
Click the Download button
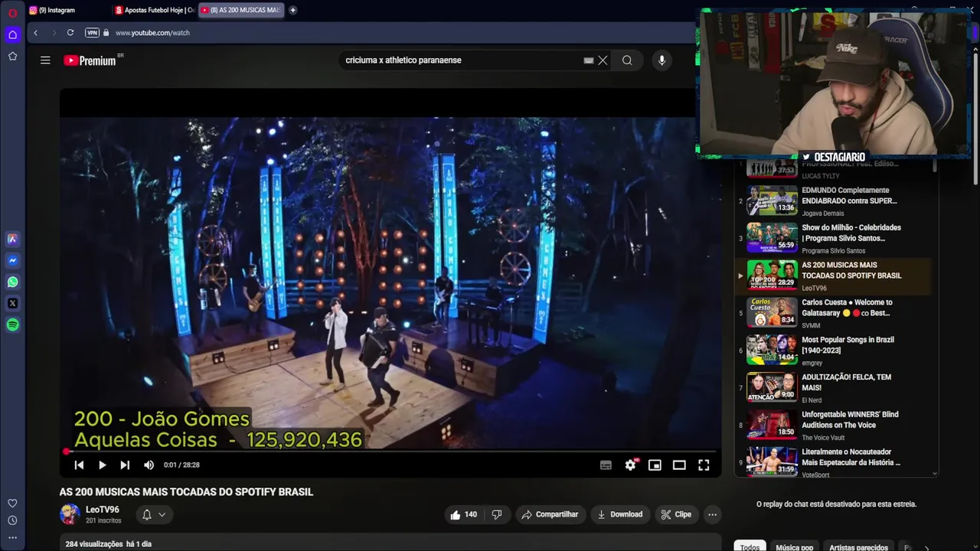click(620, 514)
